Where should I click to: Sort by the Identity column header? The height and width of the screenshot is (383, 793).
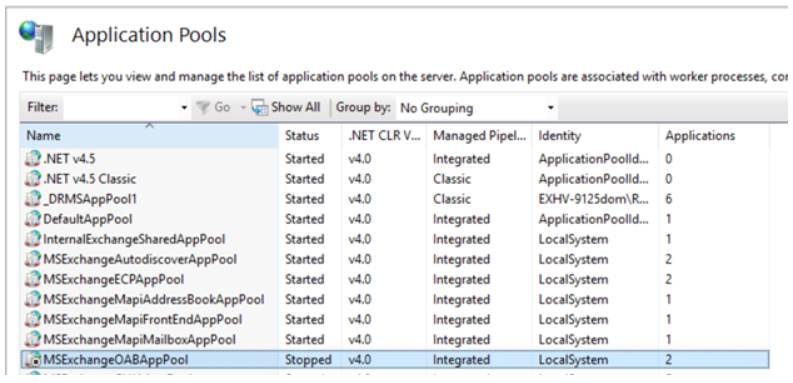click(x=595, y=136)
